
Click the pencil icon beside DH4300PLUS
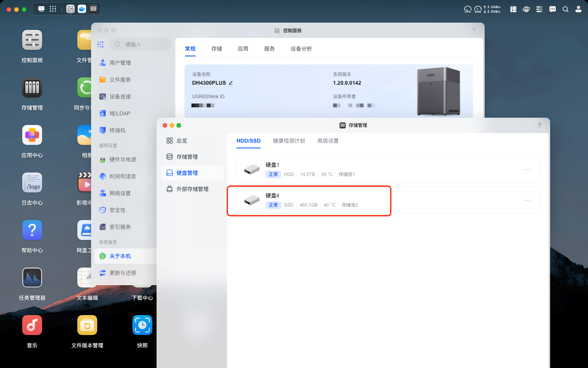(231, 83)
